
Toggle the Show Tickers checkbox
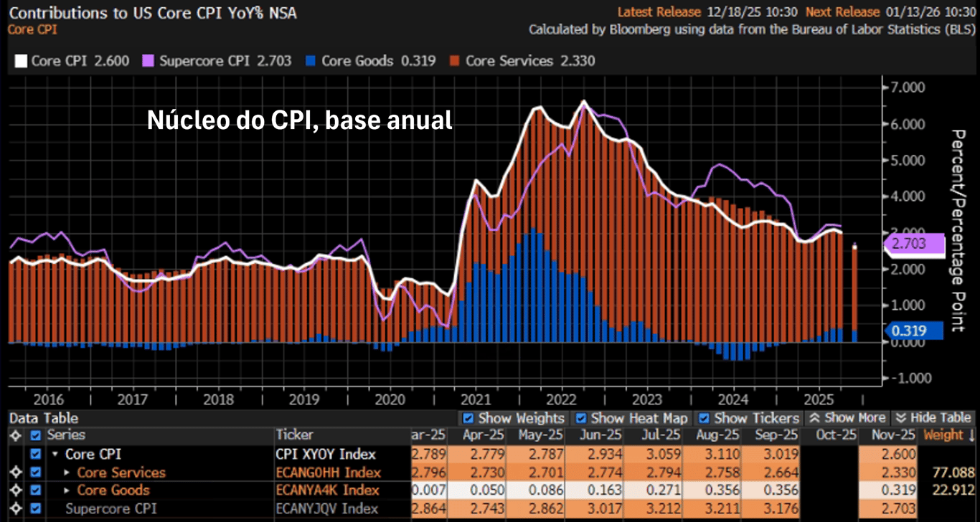[704, 418]
